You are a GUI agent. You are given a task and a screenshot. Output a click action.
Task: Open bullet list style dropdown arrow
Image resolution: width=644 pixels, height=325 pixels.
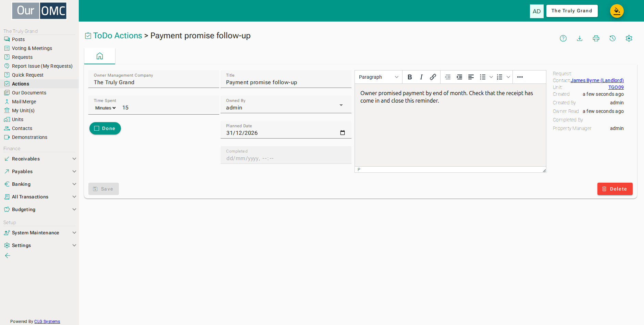pos(491,77)
